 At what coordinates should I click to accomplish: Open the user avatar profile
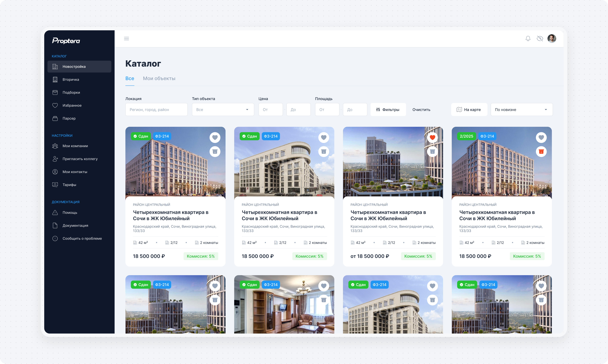[x=552, y=39]
